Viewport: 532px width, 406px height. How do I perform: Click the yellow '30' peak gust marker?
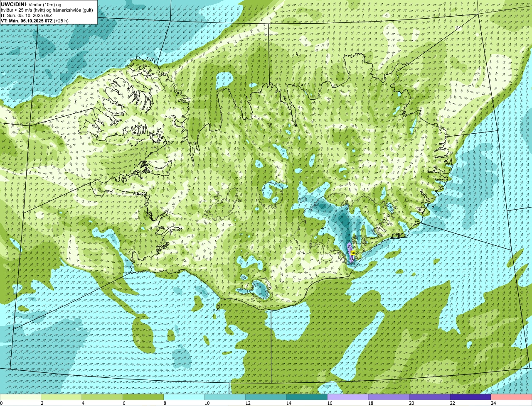point(353,252)
